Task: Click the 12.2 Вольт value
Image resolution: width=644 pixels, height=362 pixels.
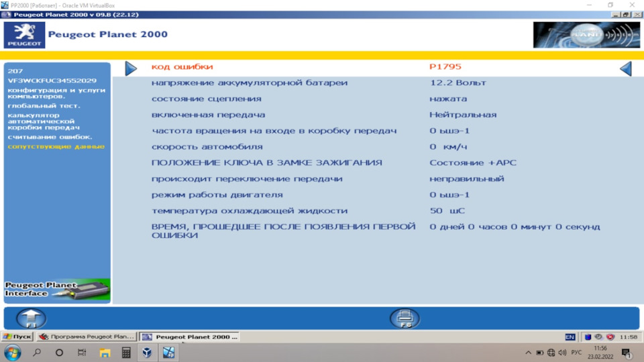Action: 458,83
